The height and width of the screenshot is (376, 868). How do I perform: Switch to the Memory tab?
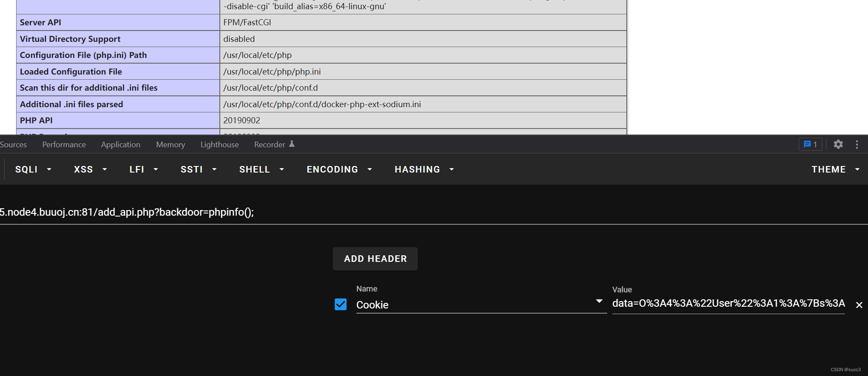(x=171, y=145)
